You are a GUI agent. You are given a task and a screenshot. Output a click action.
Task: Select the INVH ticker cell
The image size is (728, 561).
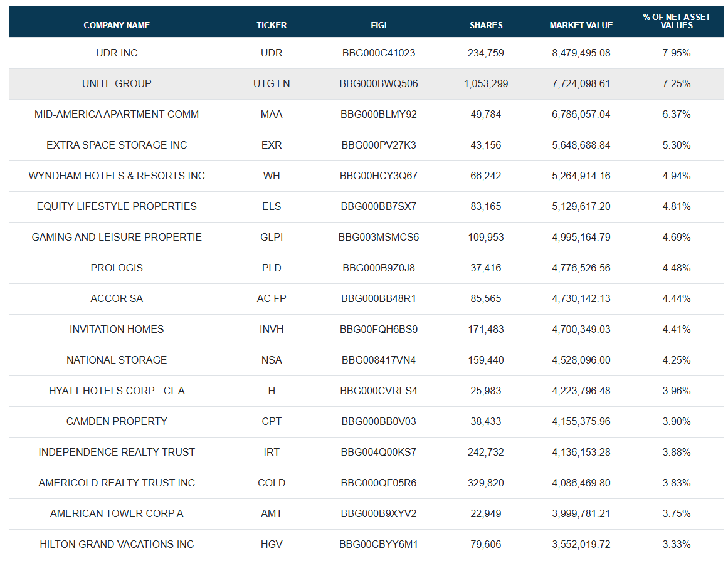pyautogui.click(x=272, y=329)
